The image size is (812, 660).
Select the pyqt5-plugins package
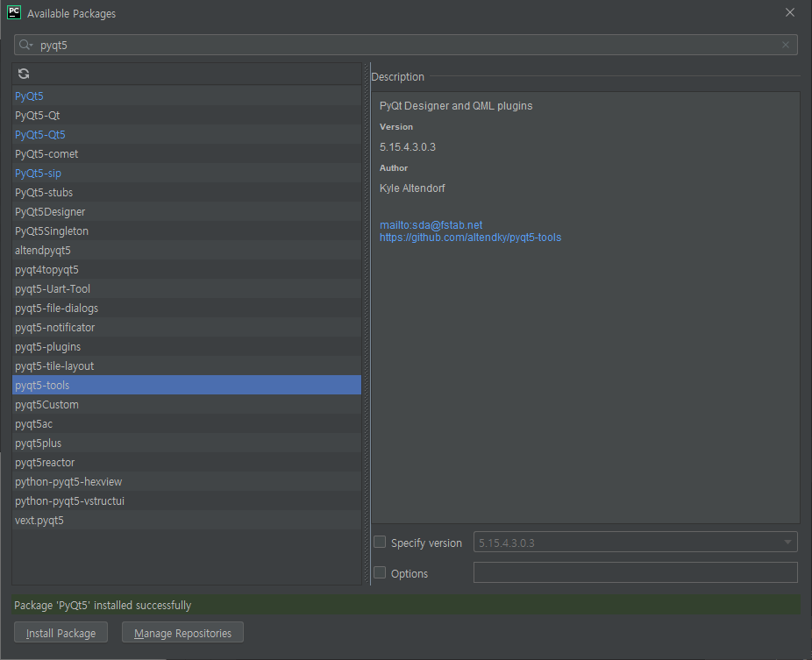click(187, 347)
